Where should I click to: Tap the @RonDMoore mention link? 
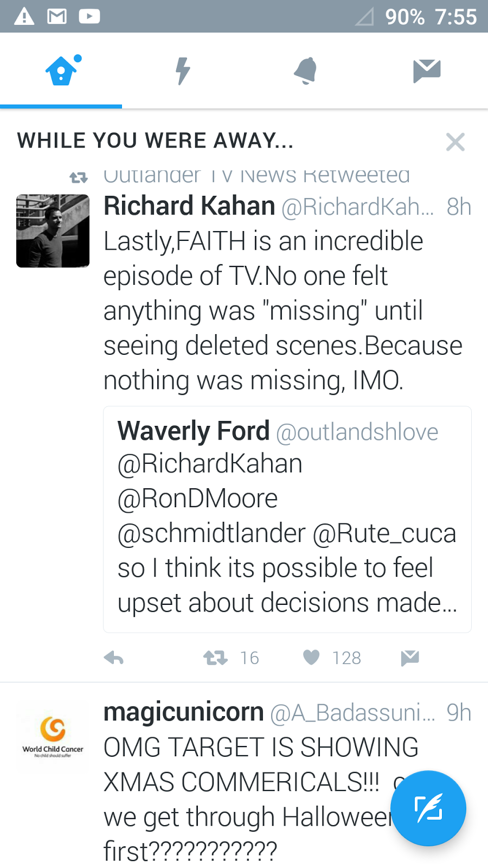tap(198, 499)
